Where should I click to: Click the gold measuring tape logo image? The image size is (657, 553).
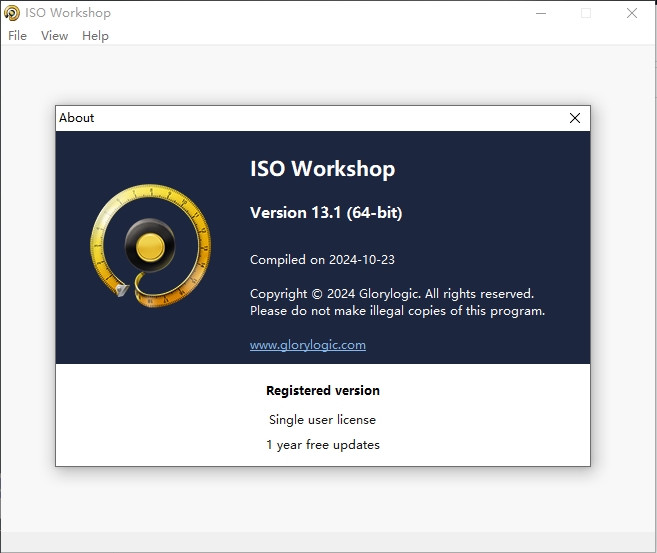pyautogui.click(x=150, y=244)
